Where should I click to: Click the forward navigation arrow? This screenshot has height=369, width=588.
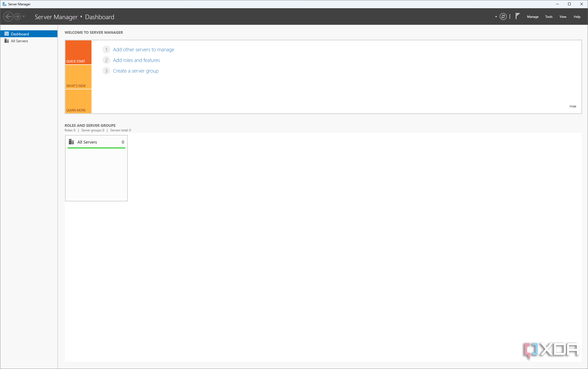(x=17, y=17)
